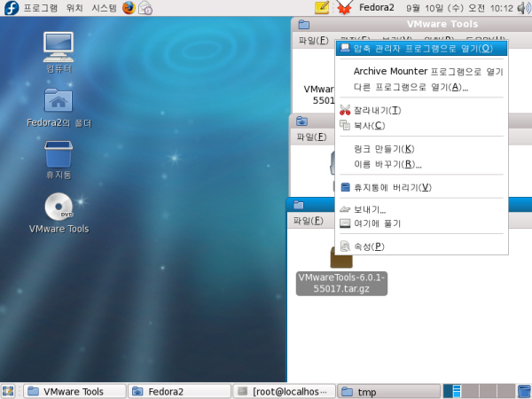Choose 복사(C) in context menu
532x399 pixels.
tap(421, 126)
